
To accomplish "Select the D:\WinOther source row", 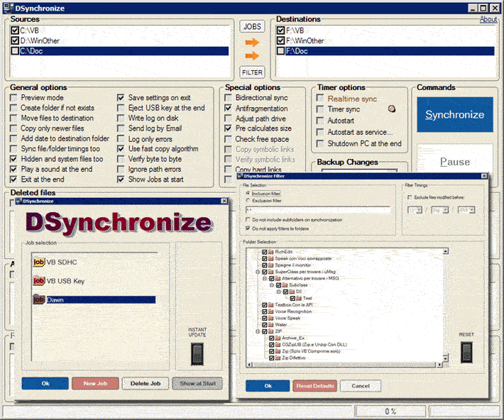I will coord(119,41).
